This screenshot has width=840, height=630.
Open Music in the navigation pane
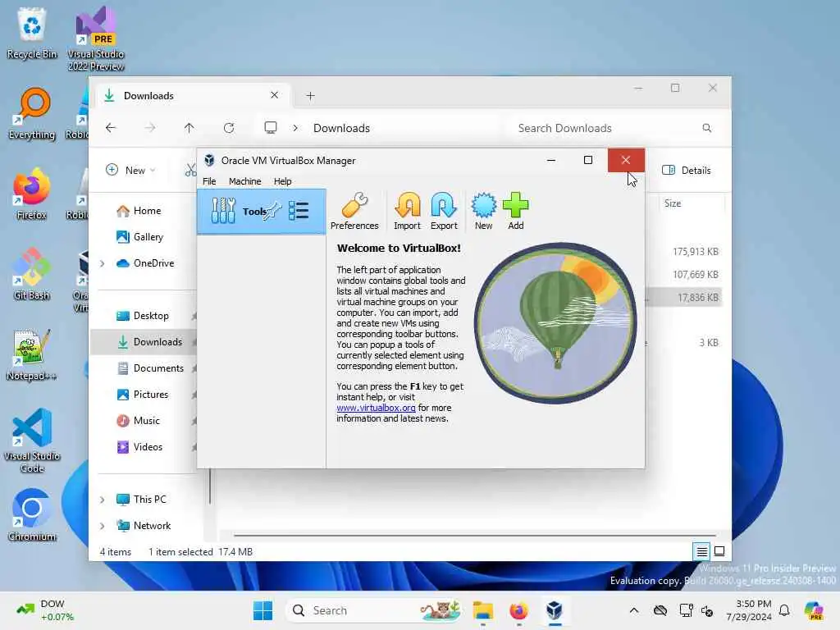pos(146,421)
